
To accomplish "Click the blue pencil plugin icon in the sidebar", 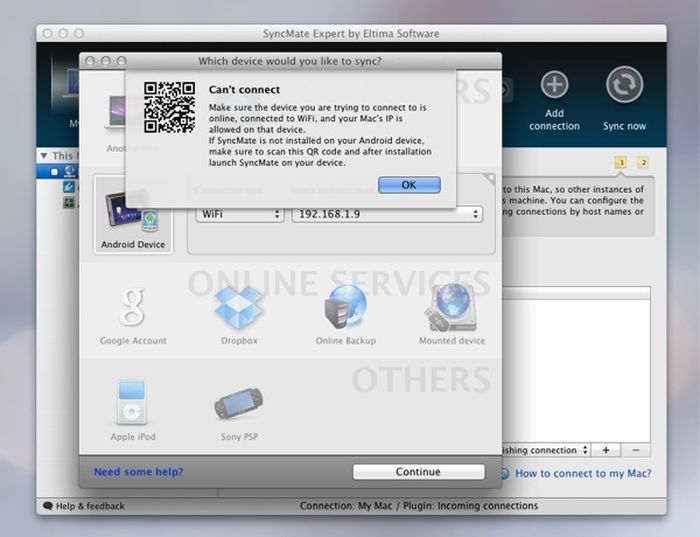I will click(69, 186).
